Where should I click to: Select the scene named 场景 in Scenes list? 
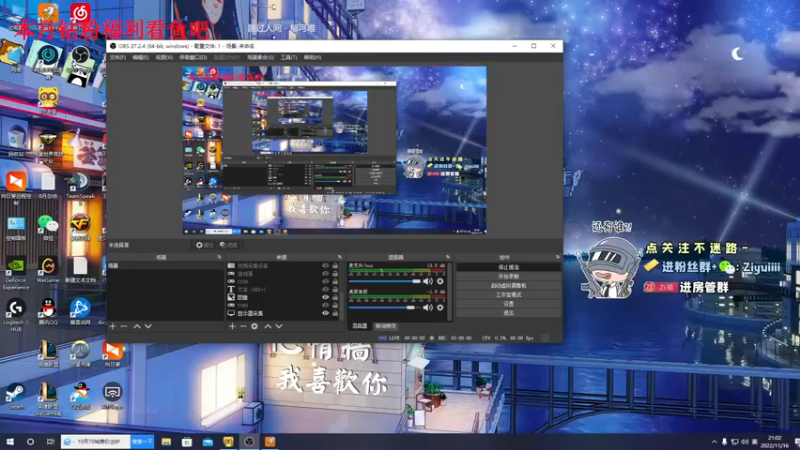click(165, 266)
